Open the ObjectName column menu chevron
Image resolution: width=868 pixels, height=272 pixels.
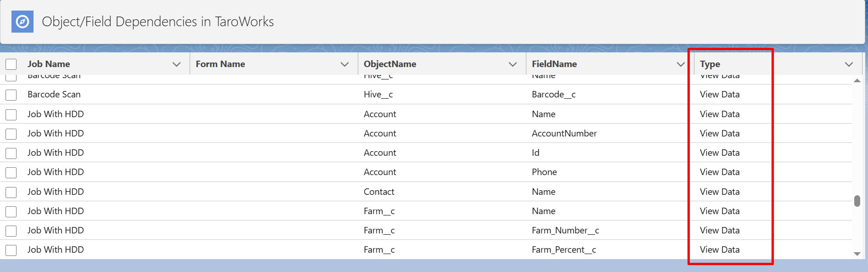[x=513, y=64]
